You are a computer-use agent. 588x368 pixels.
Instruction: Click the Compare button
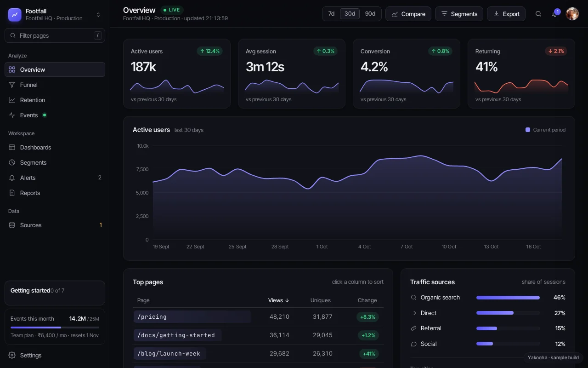(x=408, y=14)
